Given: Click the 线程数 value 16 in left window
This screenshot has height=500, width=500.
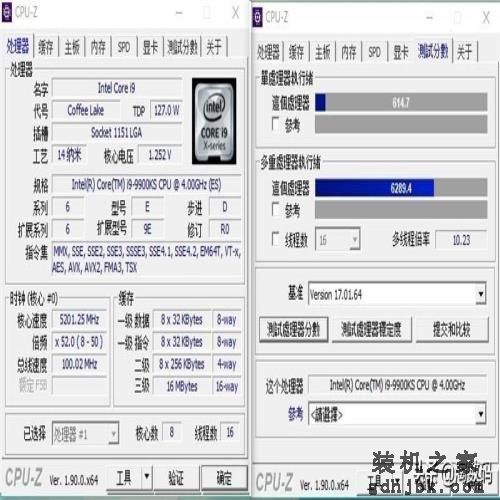Looking at the screenshot, I should [230, 432].
